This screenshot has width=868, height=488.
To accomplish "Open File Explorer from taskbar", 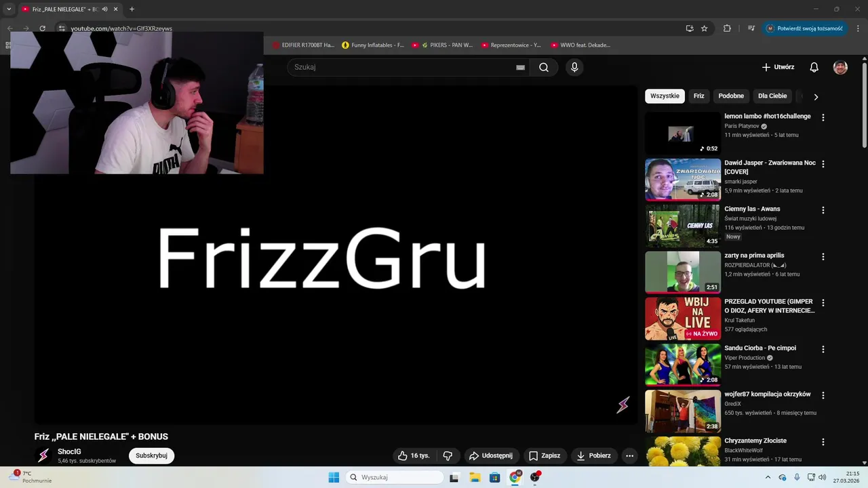I will [475, 477].
